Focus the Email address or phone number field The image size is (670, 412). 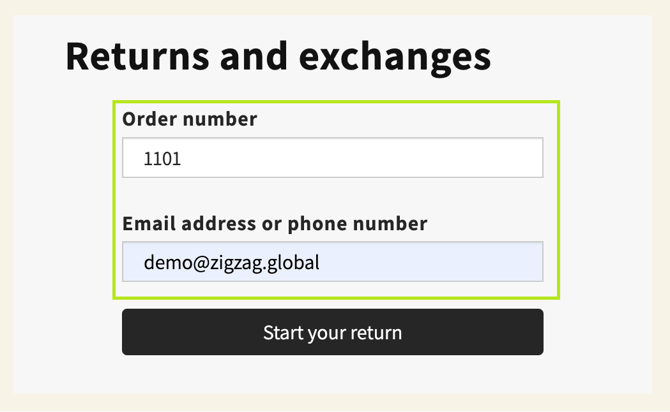point(332,262)
